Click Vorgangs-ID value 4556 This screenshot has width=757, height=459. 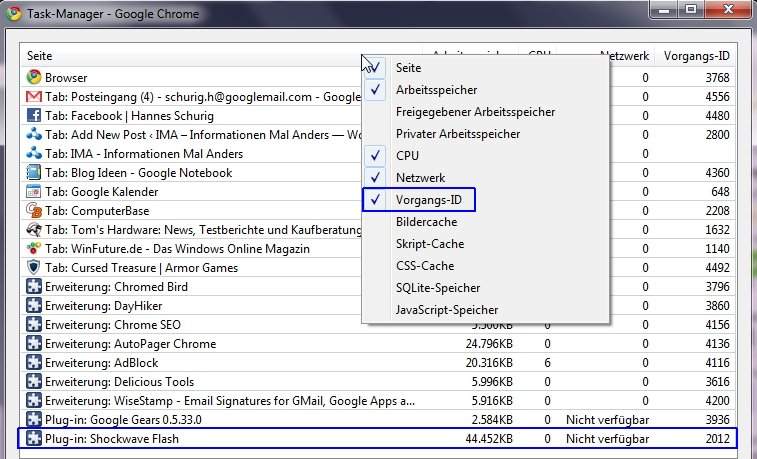(x=717, y=97)
